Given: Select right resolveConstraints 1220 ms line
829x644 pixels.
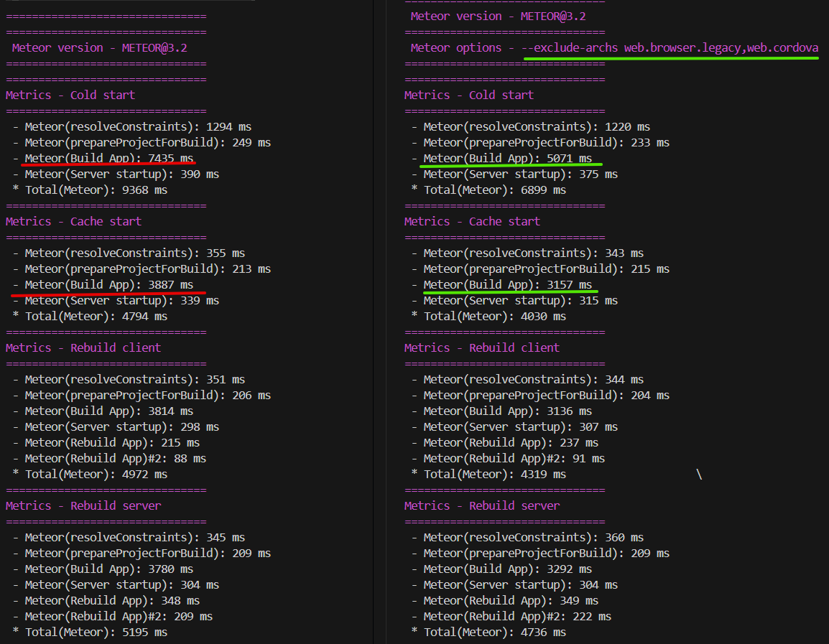Looking at the screenshot, I should 531,127.
